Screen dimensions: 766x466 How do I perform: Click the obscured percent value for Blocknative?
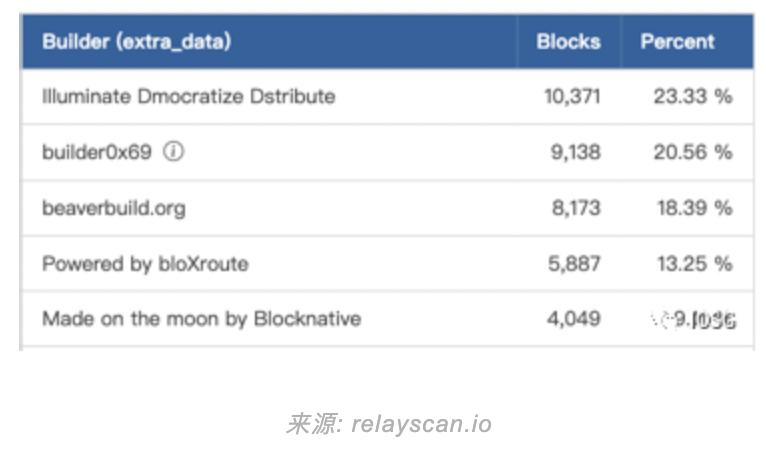695,320
